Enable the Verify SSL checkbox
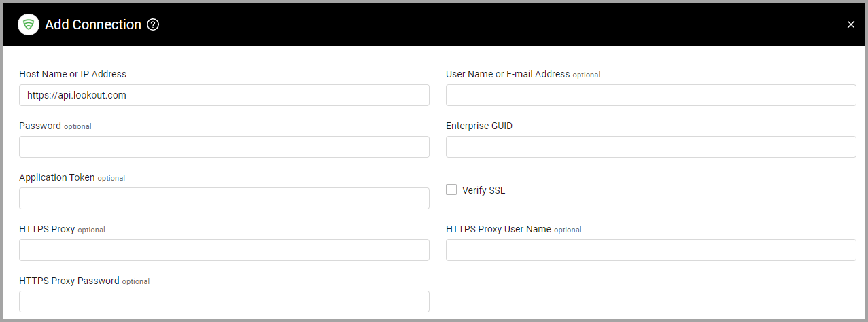The height and width of the screenshot is (322, 868). pyautogui.click(x=451, y=190)
